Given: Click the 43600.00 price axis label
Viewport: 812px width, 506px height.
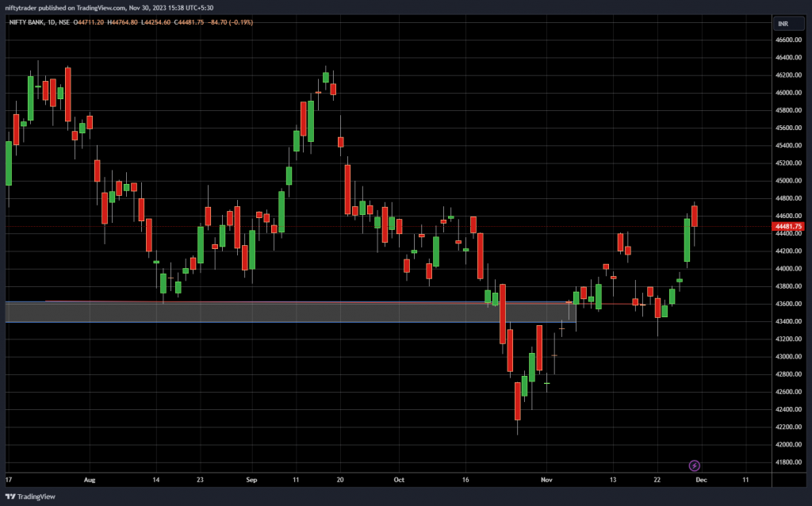Looking at the screenshot, I should click(x=788, y=304).
